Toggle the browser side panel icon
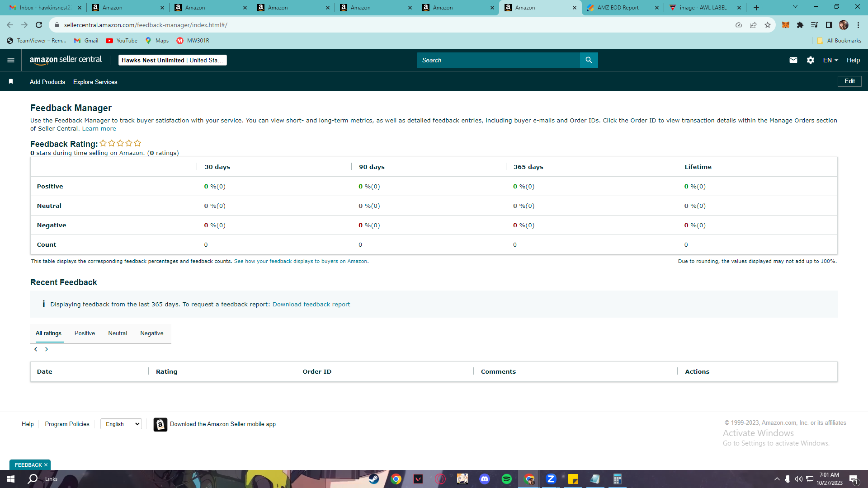Screen dimensions: 868x488 829,25
